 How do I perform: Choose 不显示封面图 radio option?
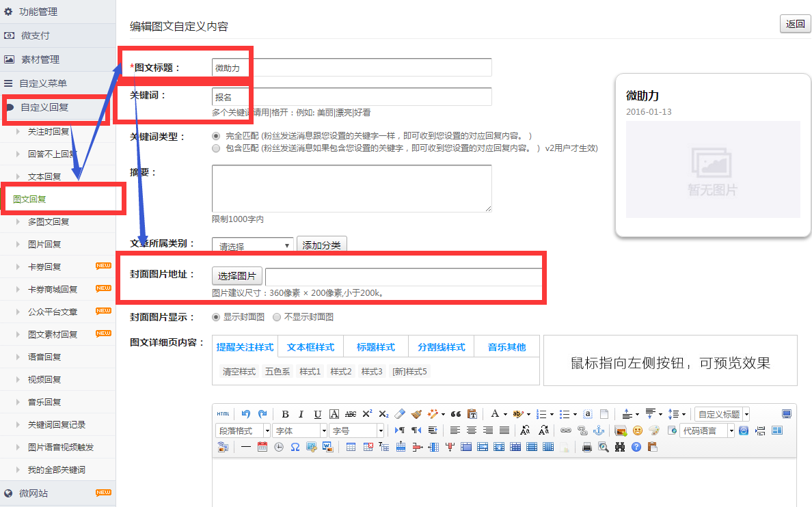277,317
